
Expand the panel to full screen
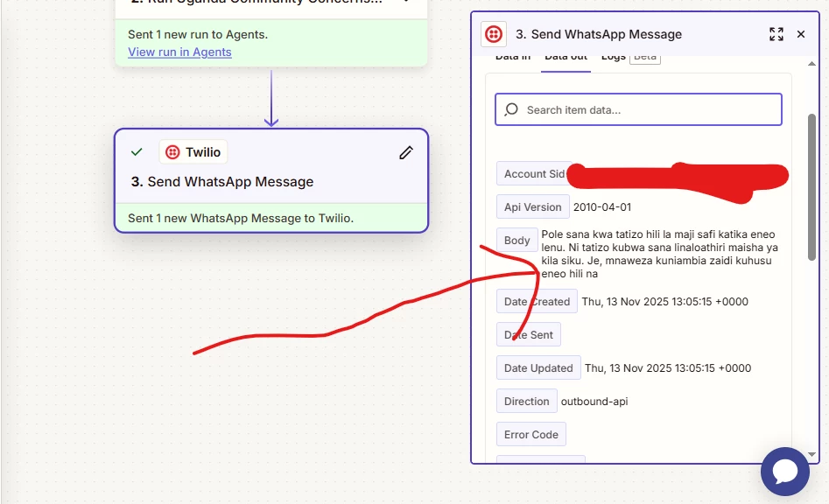pos(776,34)
